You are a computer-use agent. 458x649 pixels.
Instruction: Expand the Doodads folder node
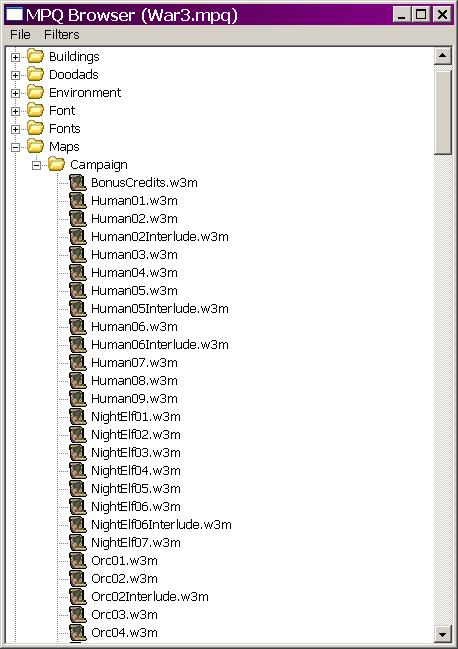click(15, 75)
